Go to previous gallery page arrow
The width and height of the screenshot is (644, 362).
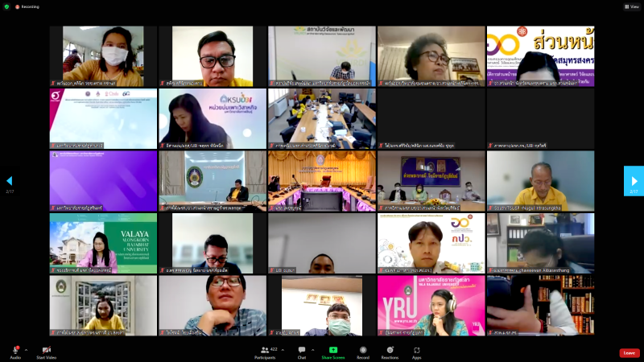point(10,181)
